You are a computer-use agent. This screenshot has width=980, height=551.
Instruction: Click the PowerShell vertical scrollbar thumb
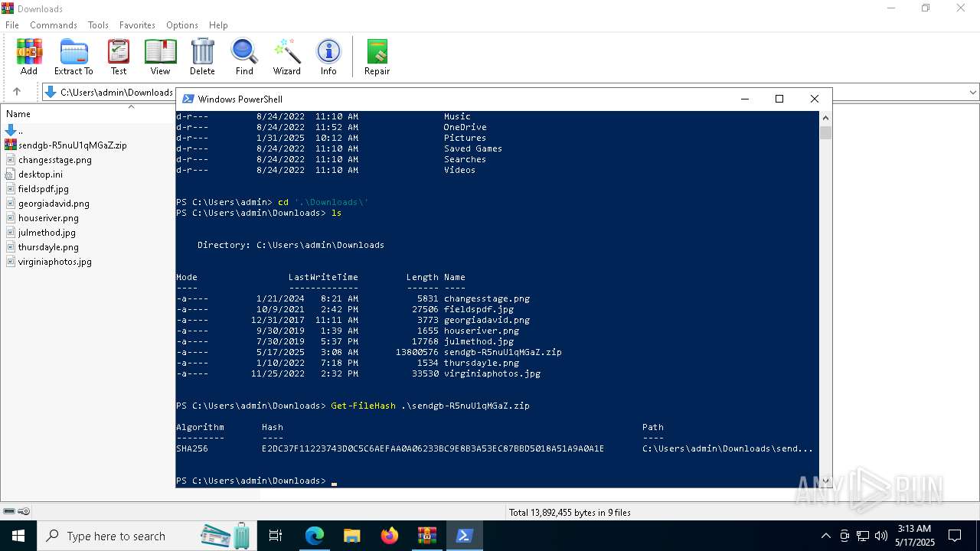point(825,133)
